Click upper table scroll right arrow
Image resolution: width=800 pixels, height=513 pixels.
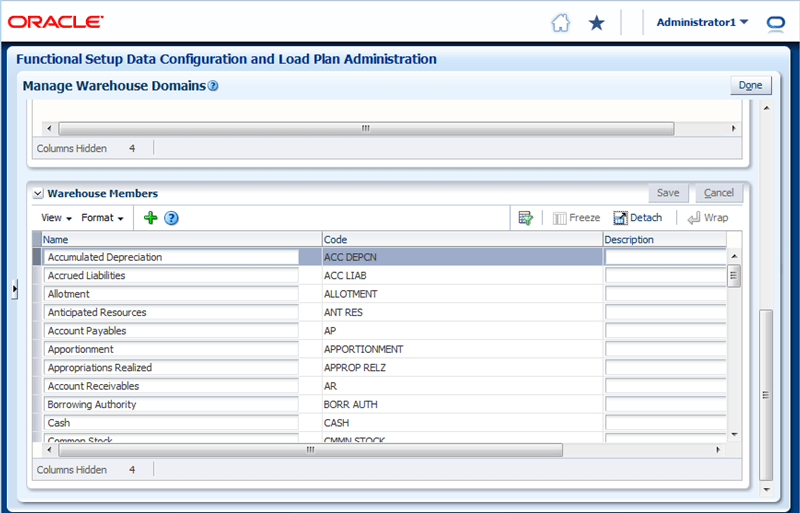point(733,128)
